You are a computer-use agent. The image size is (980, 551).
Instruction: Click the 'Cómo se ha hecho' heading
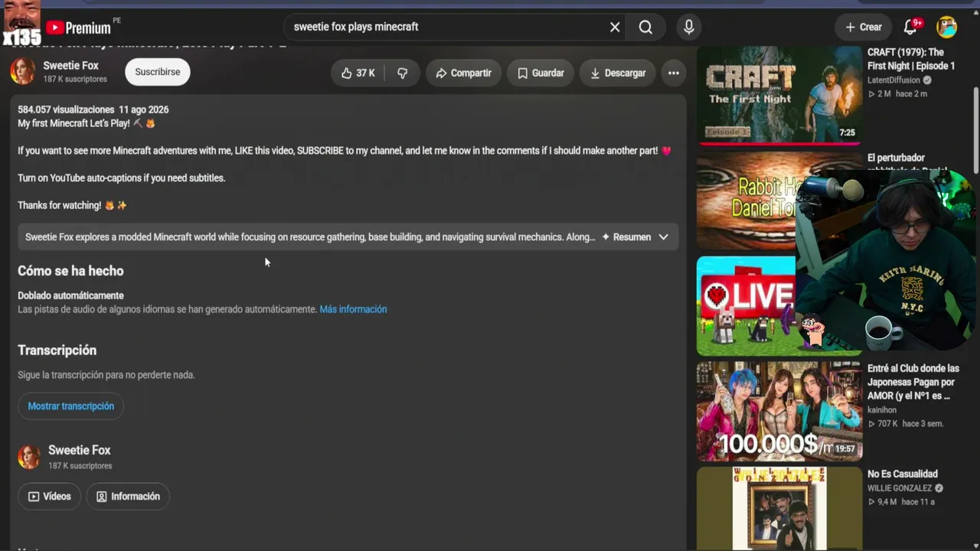(70, 271)
